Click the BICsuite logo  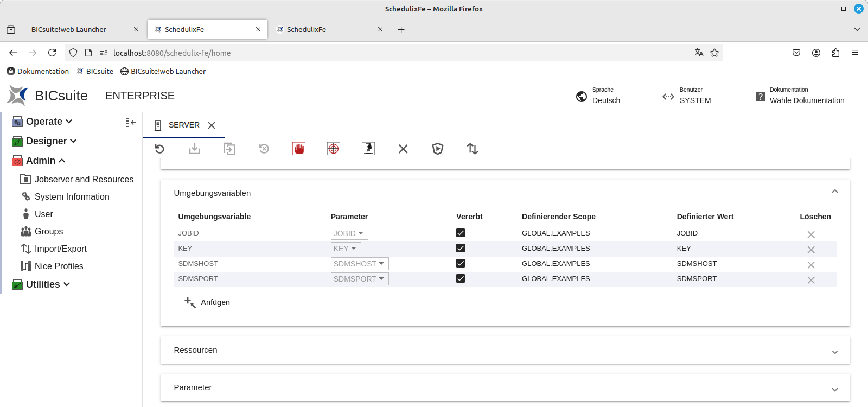[x=18, y=96]
